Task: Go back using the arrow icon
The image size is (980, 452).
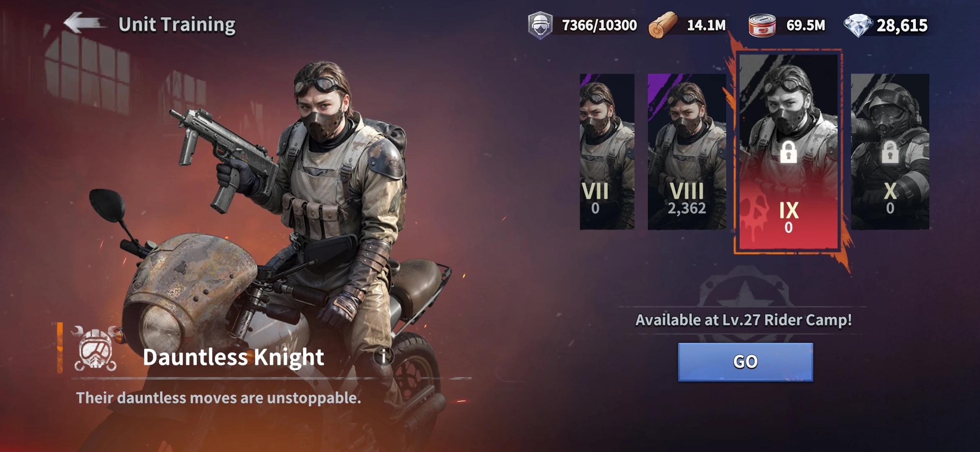Action: [x=84, y=23]
